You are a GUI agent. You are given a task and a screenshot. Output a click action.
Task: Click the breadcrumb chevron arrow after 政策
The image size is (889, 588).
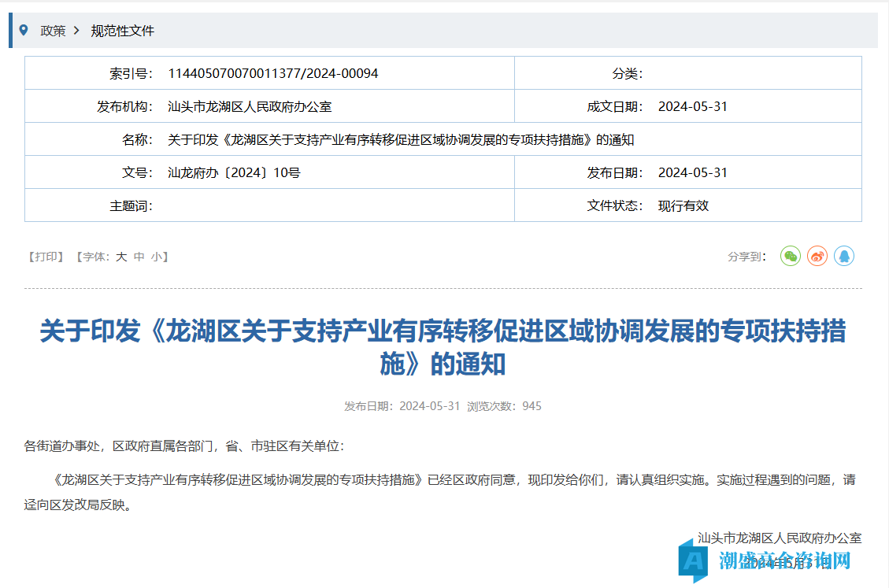coord(76,31)
